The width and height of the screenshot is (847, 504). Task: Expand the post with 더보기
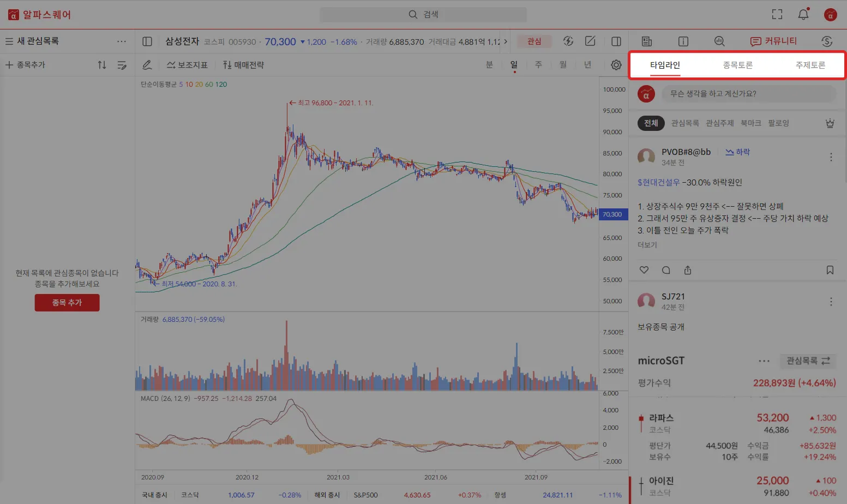point(647,245)
